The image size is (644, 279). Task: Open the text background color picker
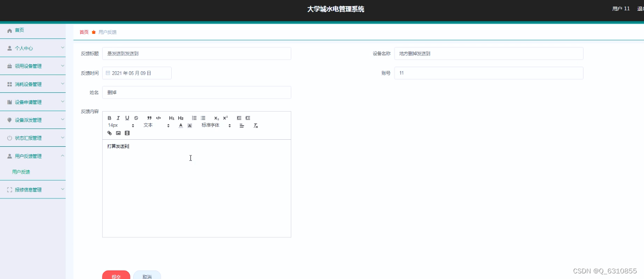coord(189,126)
